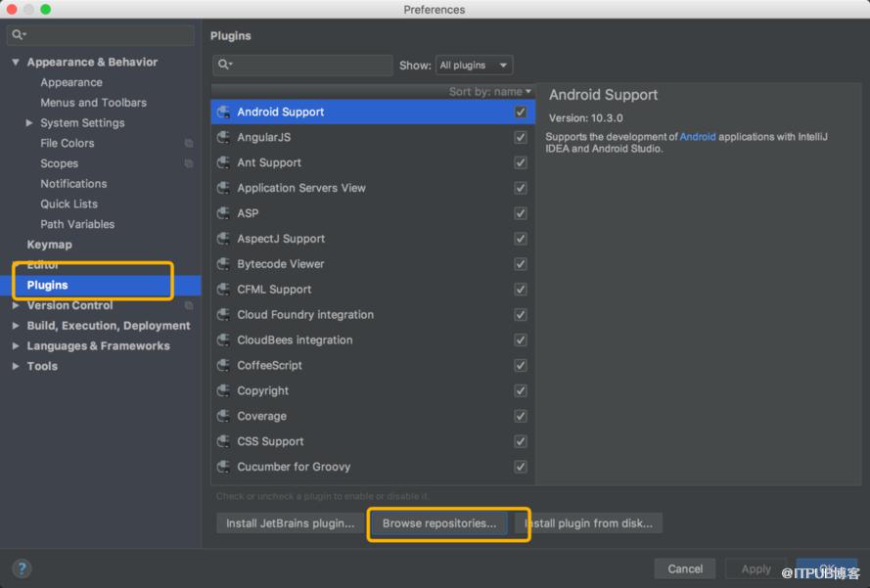Click the Ant Support plugin icon
870x588 pixels.
coord(223,162)
